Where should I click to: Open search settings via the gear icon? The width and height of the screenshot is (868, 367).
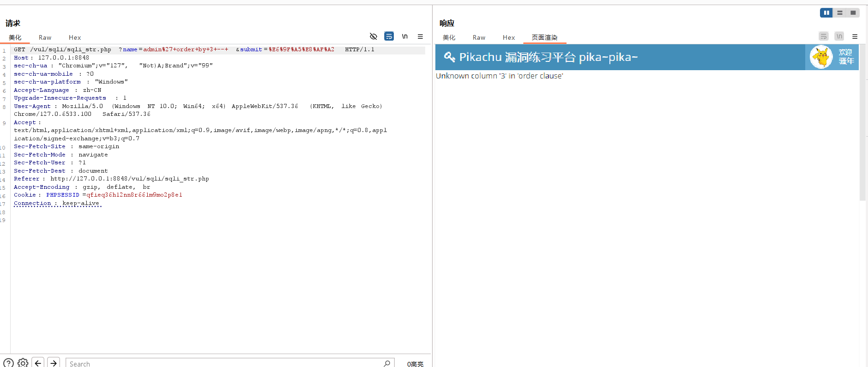tap(23, 363)
